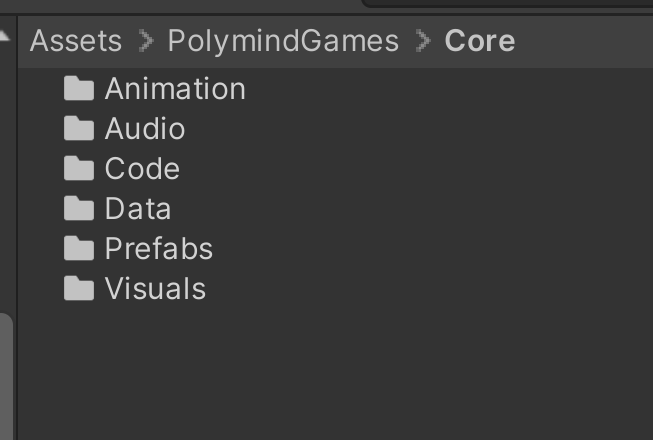653x440 pixels.
Task: Open the arrow between Assets and PolymindGames
Action: click(145, 41)
